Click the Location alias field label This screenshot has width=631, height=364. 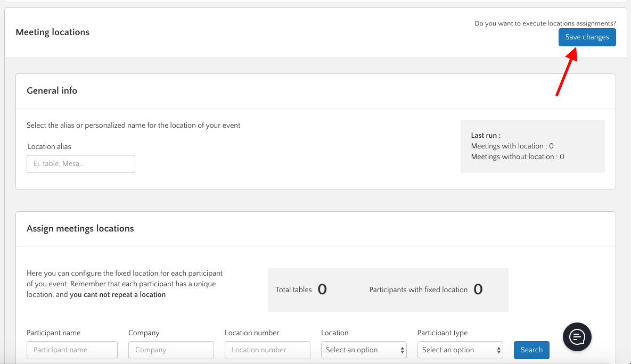pos(49,147)
